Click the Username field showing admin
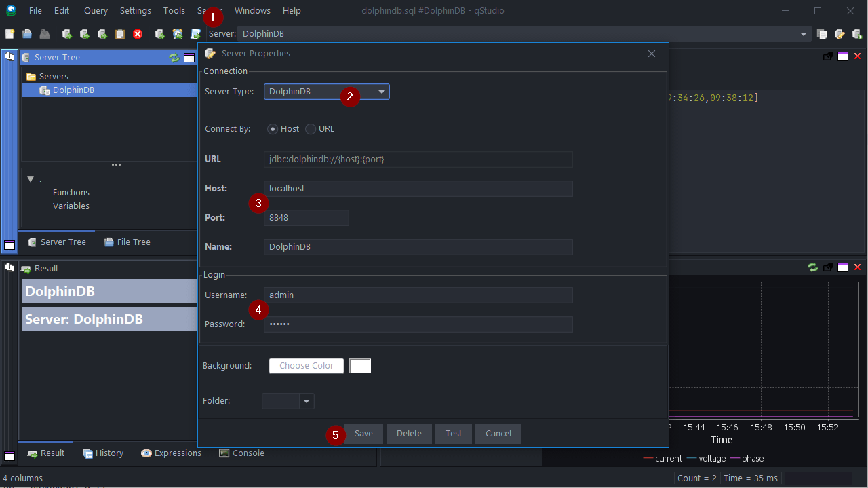This screenshot has height=488, width=868. (418, 295)
